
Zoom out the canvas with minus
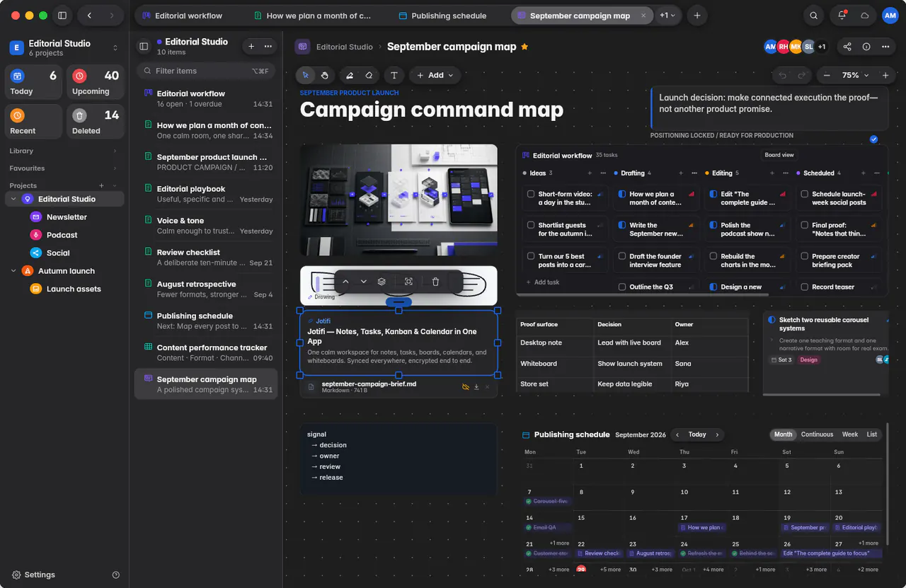[x=827, y=75]
